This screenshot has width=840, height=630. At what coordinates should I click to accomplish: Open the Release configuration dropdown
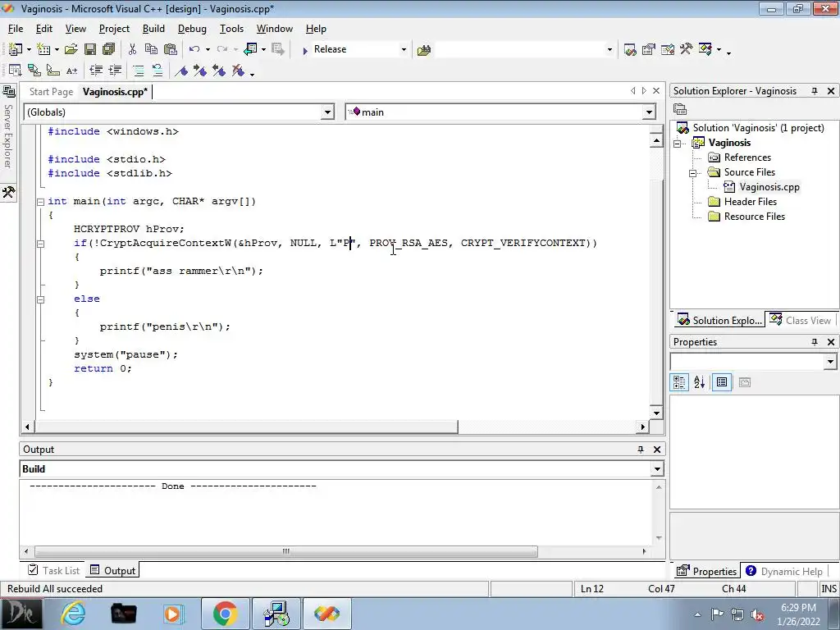coord(404,50)
